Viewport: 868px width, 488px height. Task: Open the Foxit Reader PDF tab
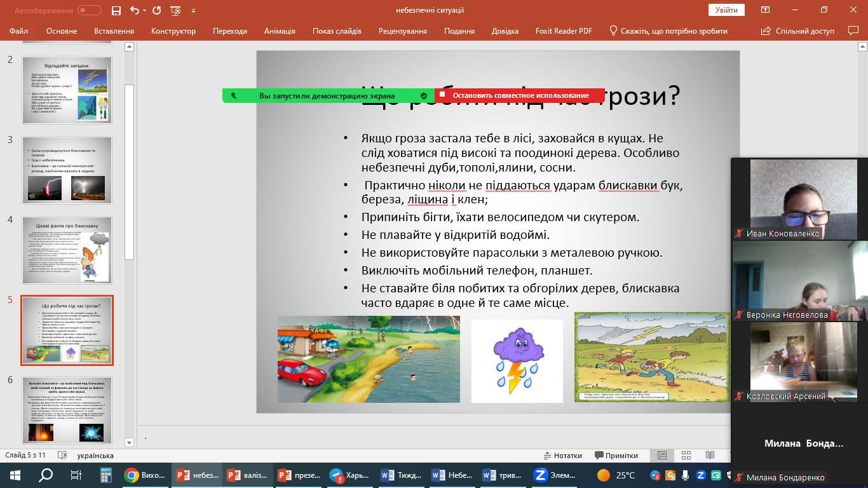(564, 31)
